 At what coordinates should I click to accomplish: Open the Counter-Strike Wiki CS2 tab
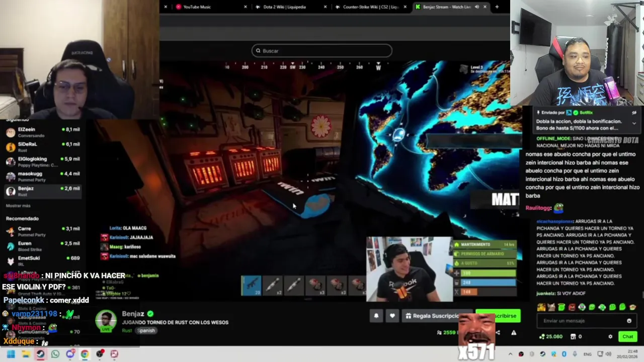coord(370,7)
